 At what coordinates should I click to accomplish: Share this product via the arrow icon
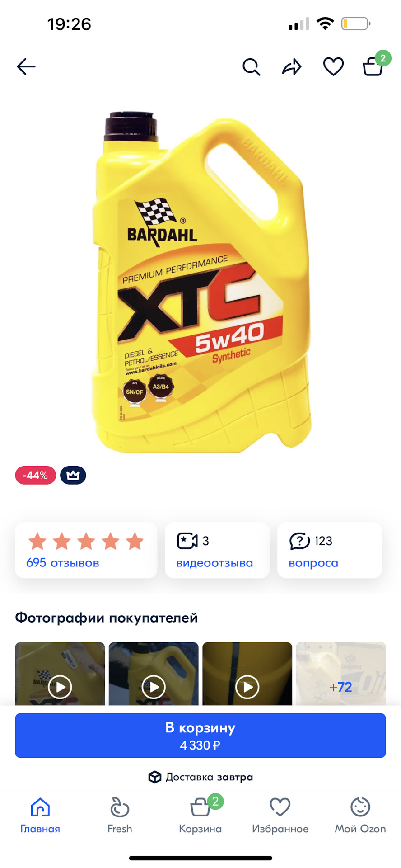(x=292, y=67)
